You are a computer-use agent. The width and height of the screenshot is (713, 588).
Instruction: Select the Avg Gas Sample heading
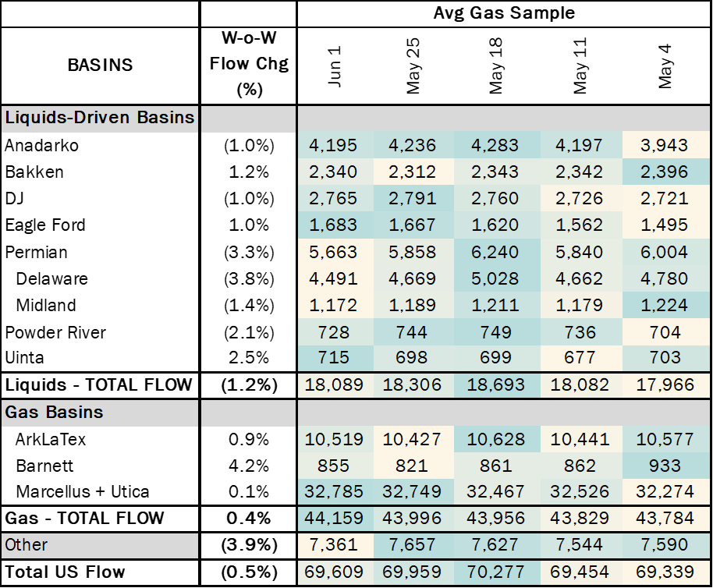coord(504,12)
